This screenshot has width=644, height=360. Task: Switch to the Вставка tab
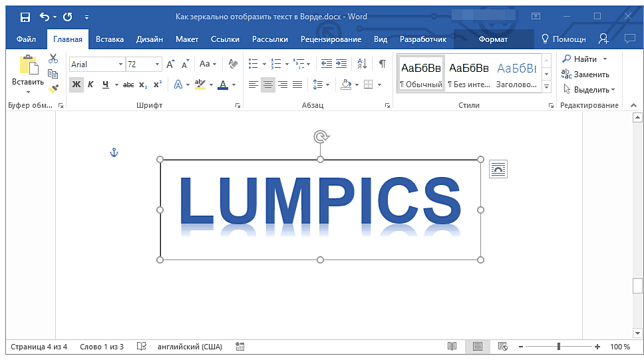click(x=109, y=39)
